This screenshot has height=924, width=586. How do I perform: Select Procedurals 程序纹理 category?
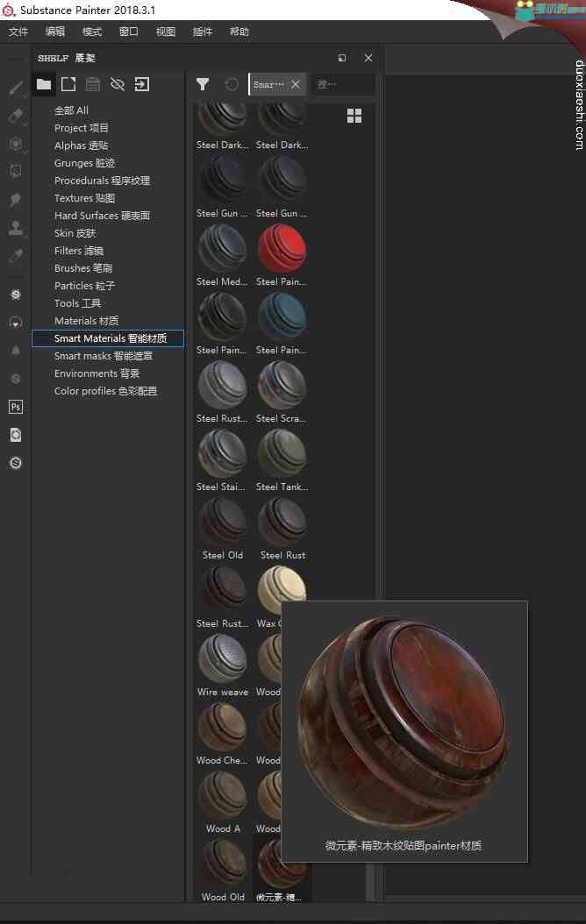102,181
